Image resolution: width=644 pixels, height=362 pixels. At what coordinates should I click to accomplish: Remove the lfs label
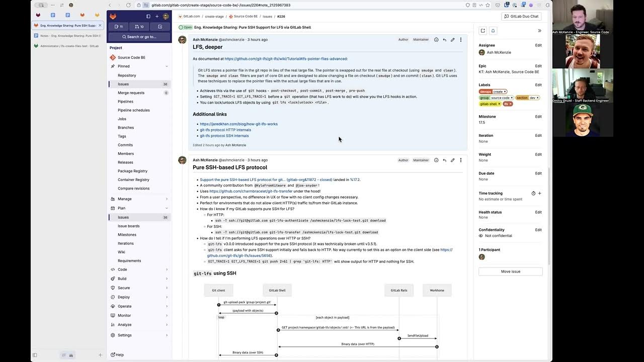510,104
